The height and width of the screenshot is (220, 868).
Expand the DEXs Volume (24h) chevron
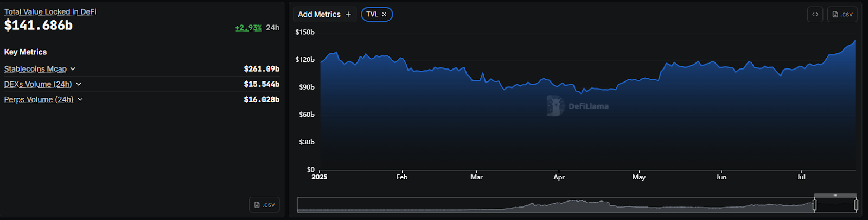pos(79,84)
